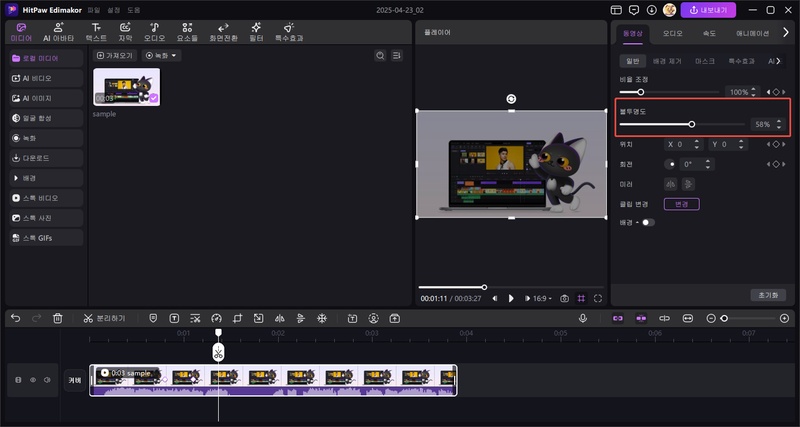Select 스톡 GIFs in sidebar
800x427 pixels.
tap(46, 238)
